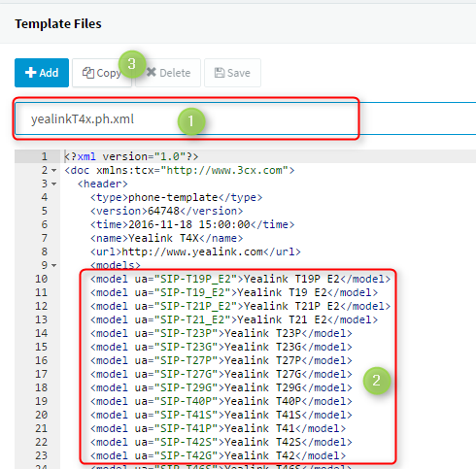Screen dimensions: 476x469
Task: Click the plus icon on Add
Action: (31, 73)
